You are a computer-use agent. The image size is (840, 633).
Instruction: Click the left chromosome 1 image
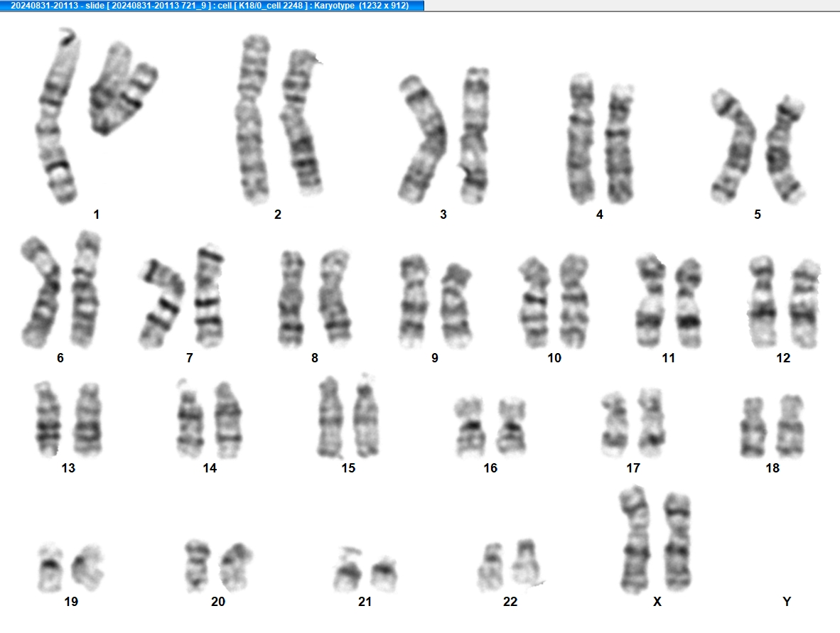pos(58,117)
